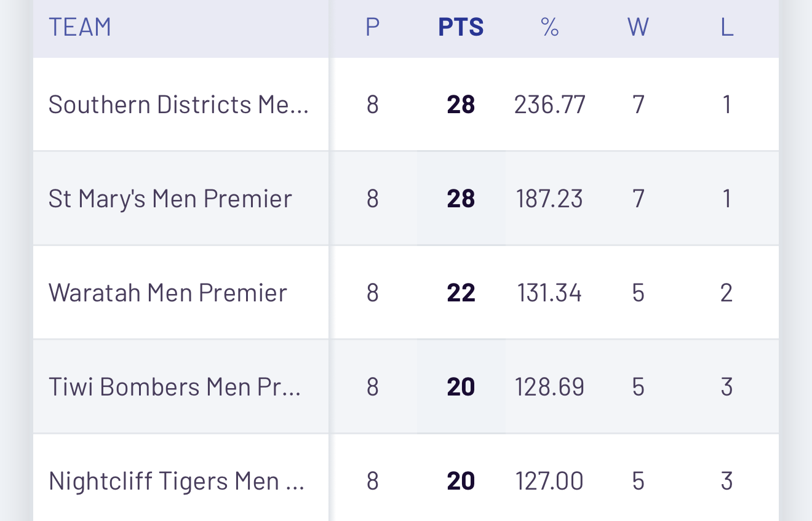
Task: Click St Mary's percentage value 187.23
Action: pyautogui.click(x=549, y=199)
